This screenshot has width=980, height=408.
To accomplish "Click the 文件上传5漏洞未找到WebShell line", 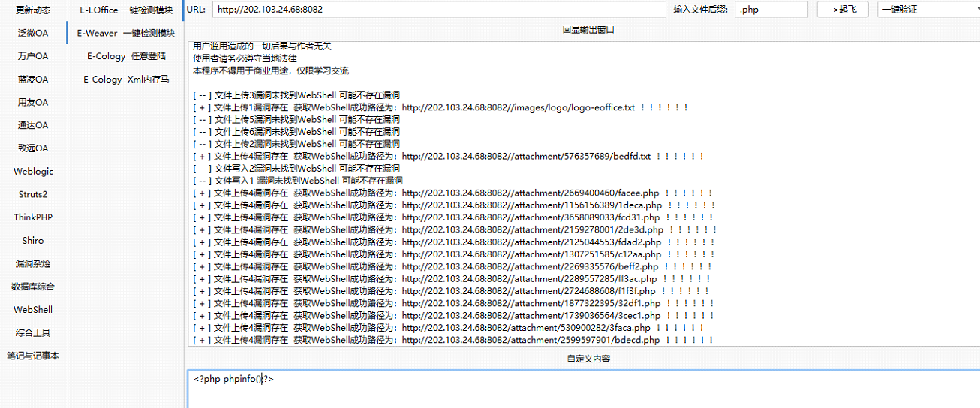I will [x=296, y=119].
